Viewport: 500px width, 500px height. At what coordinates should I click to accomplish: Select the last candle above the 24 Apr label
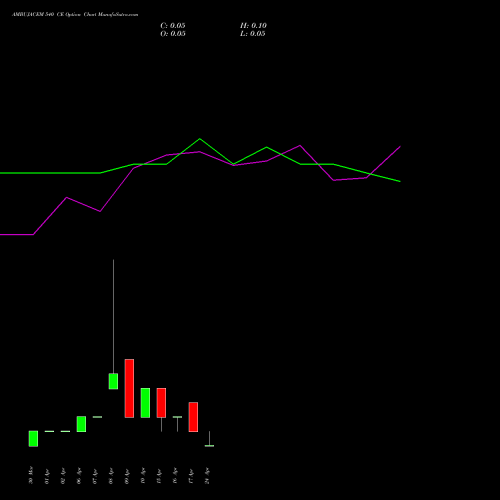[209, 445]
